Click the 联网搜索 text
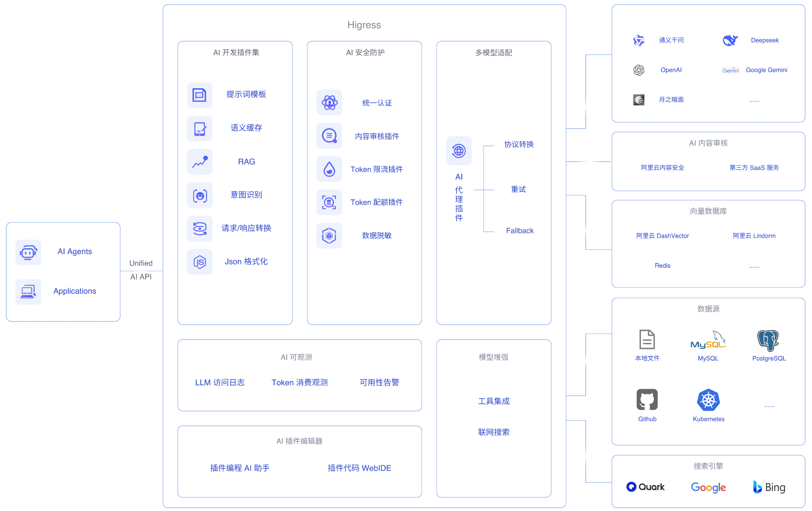 coord(494,432)
